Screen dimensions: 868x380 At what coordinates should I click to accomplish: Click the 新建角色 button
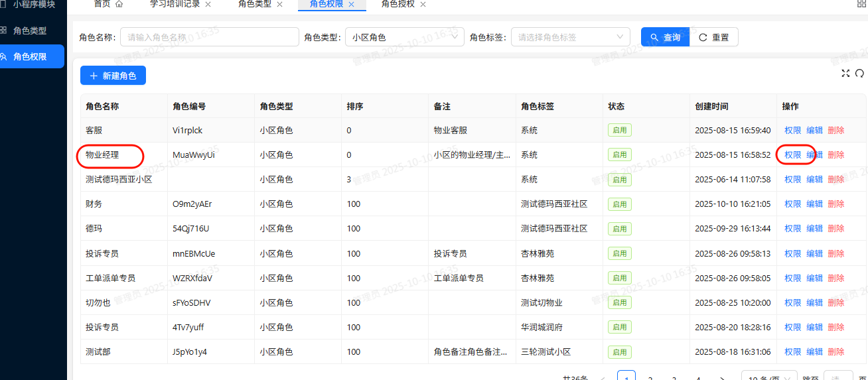coord(113,76)
